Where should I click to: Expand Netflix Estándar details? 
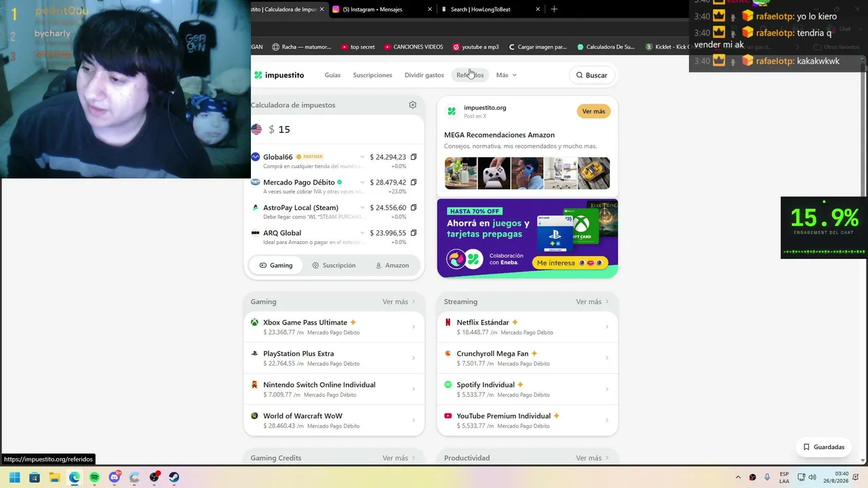[x=607, y=327]
